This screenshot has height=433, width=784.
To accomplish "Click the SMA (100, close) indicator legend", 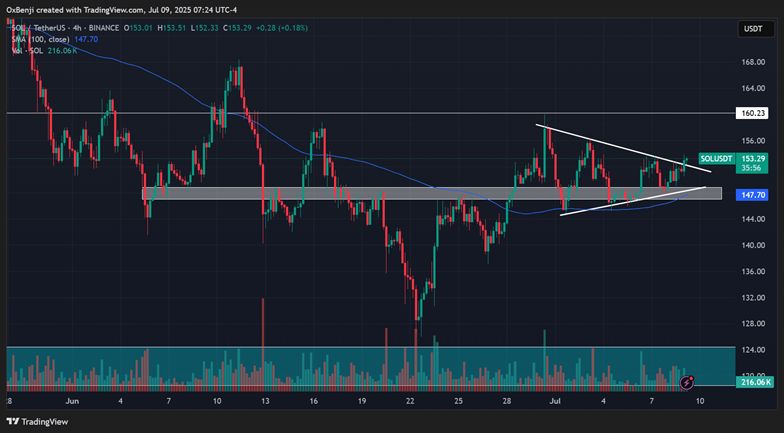I will click(40, 37).
